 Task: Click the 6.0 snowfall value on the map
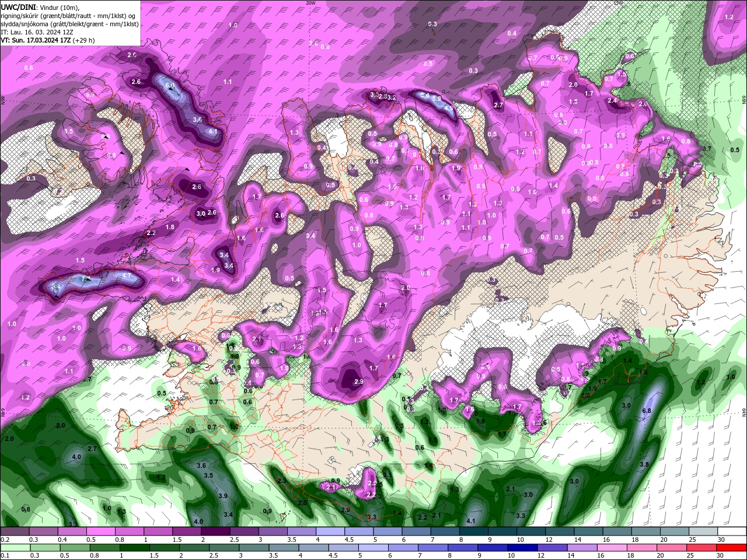(x=170, y=85)
